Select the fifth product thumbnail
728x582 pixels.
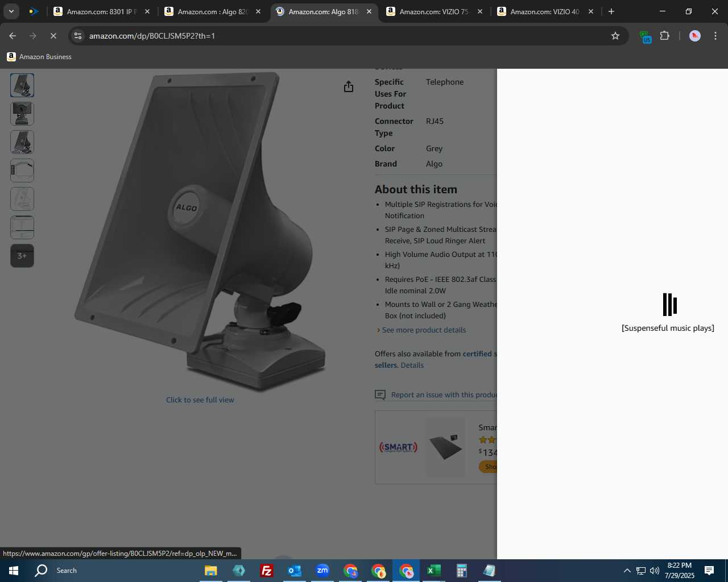(x=22, y=199)
